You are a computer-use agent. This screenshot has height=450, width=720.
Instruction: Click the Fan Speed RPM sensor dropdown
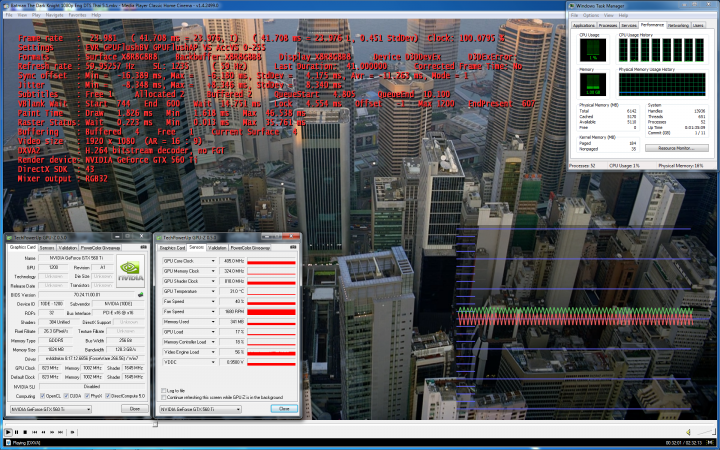[213, 311]
